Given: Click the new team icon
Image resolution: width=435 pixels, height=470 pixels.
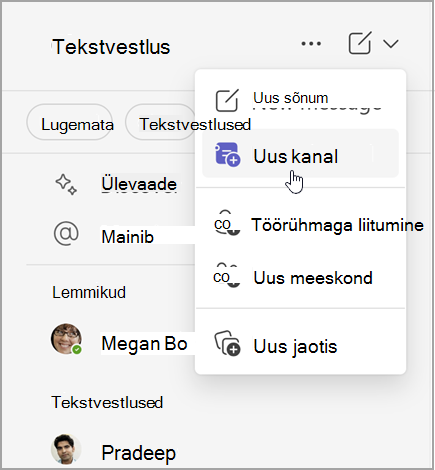Looking at the screenshot, I should click(226, 276).
